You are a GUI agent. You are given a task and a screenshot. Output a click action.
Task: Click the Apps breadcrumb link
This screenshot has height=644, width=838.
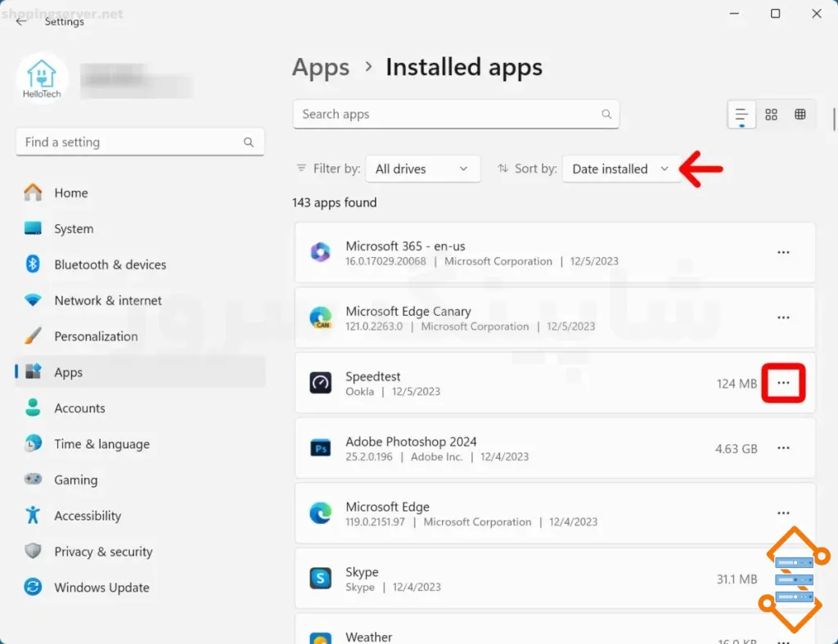[x=321, y=67]
